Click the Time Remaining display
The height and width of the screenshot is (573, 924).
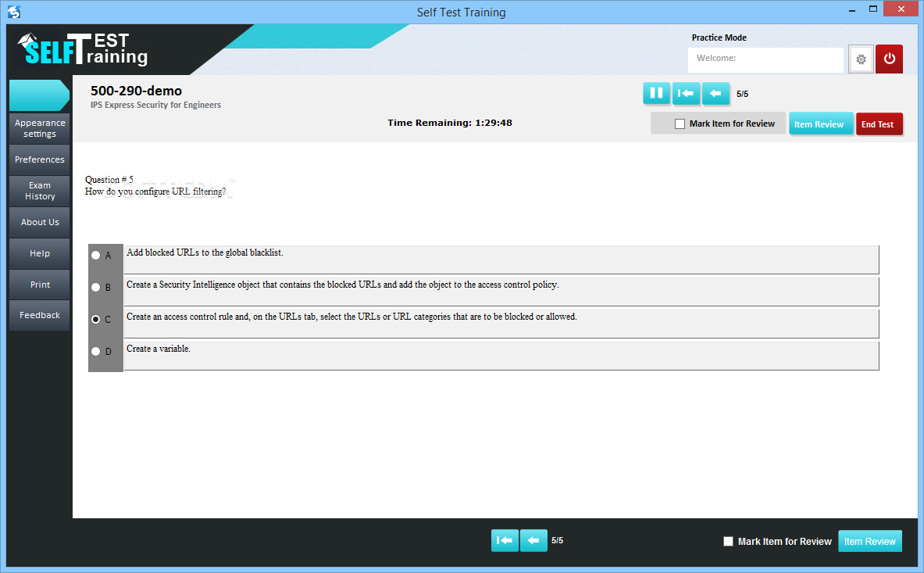click(x=450, y=123)
